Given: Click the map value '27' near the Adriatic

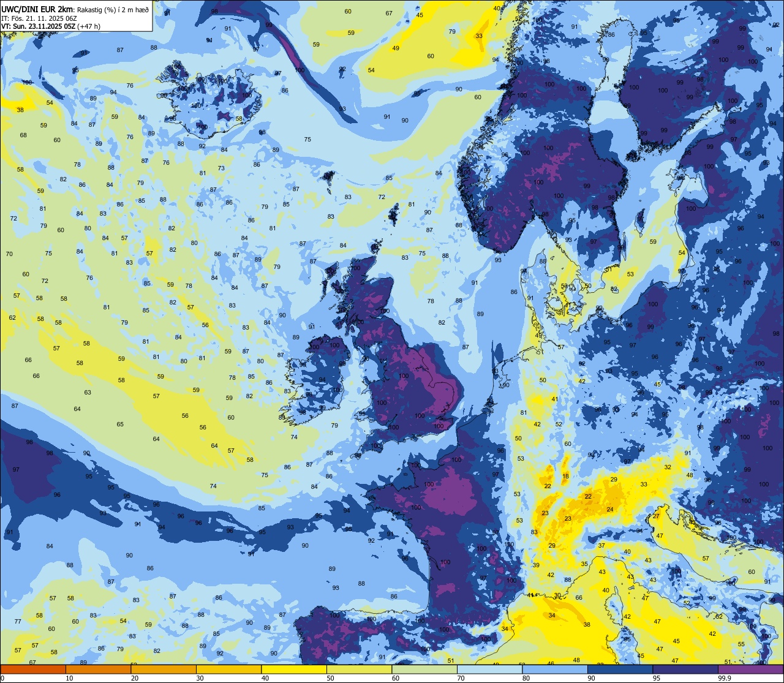Looking at the screenshot, I should [655, 516].
